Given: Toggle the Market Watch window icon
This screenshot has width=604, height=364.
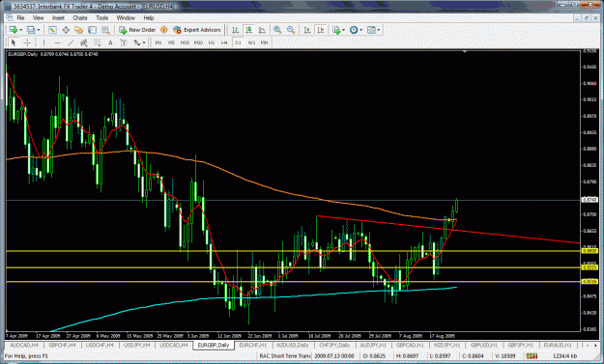Looking at the screenshot, I should 52,30.
